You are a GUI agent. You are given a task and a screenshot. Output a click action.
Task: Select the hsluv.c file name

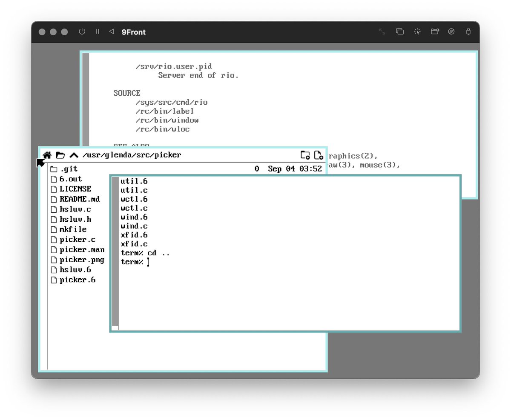pos(75,209)
